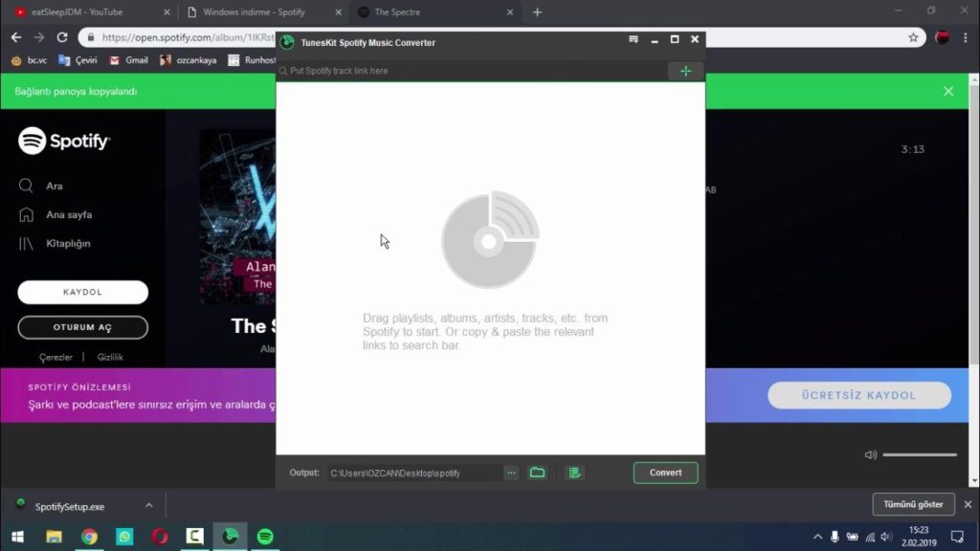Focus the Spotify track link search field
This screenshot has width=980, height=551.
pyautogui.click(x=472, y=71)
